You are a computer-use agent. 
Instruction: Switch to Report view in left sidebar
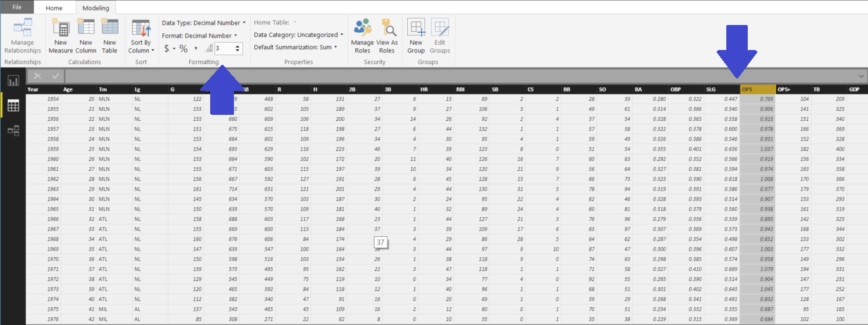tap(13, 81)
